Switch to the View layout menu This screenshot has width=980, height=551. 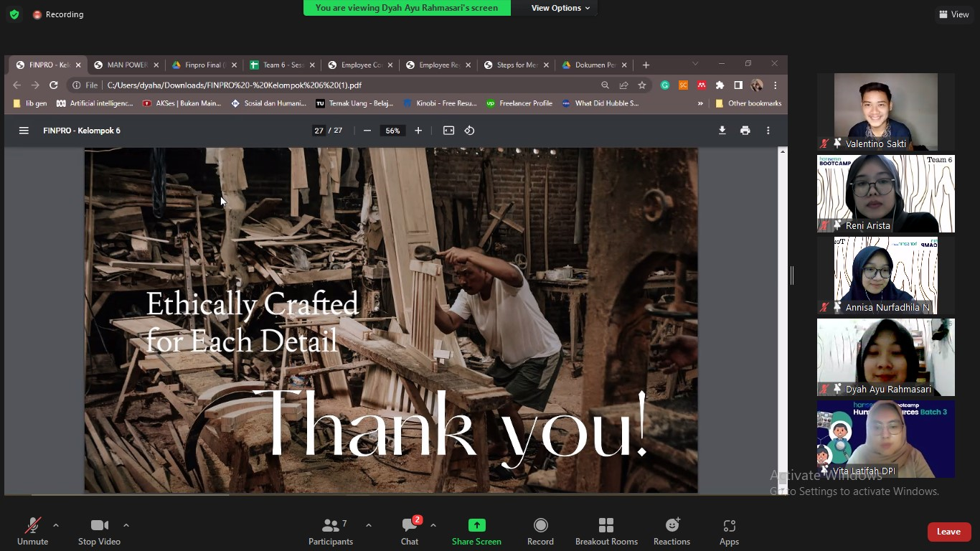pos(953,14)
